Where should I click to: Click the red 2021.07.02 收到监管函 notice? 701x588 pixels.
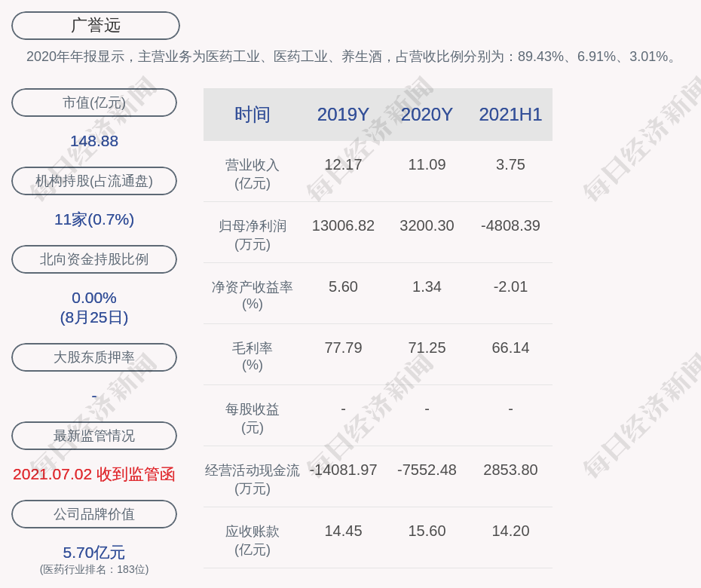point(94,474)
